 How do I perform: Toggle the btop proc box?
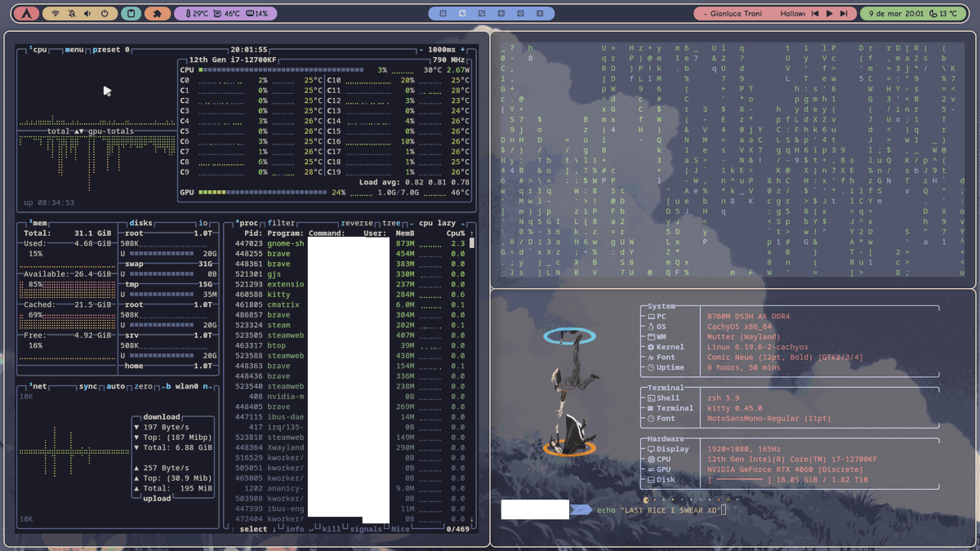(247, 223)
